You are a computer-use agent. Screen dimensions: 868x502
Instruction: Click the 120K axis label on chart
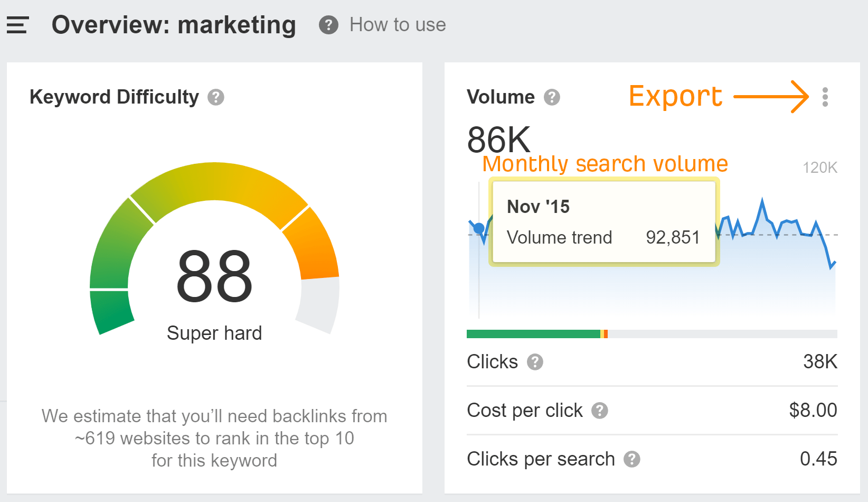click(820, 168)
